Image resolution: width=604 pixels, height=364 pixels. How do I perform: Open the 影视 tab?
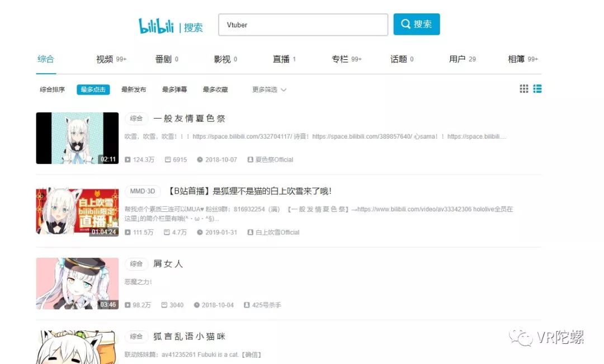click(x=226, y=59)
